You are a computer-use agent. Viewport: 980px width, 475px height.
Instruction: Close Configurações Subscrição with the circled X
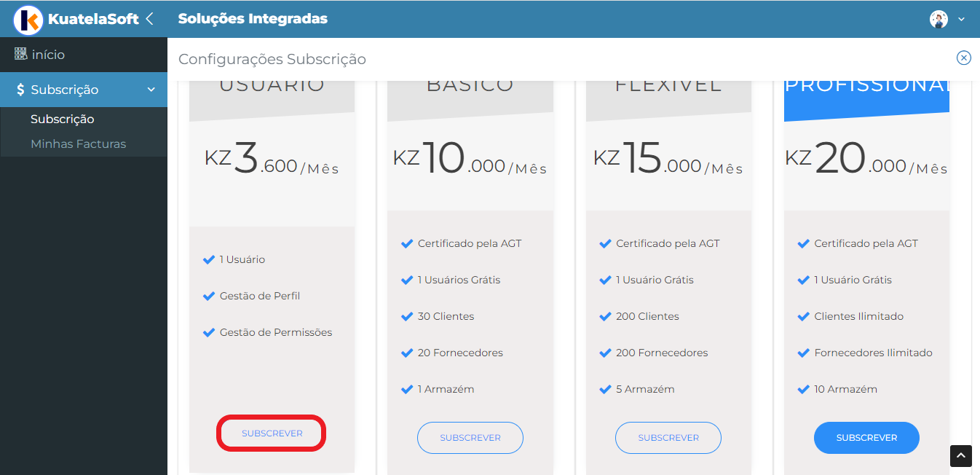click(x=964, y=58)
